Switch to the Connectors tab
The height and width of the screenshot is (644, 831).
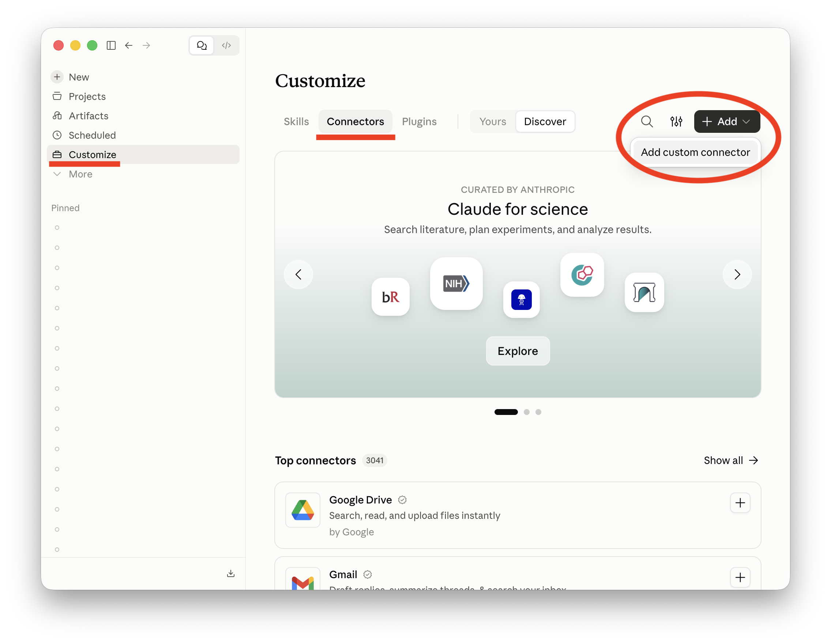point(356,121)
